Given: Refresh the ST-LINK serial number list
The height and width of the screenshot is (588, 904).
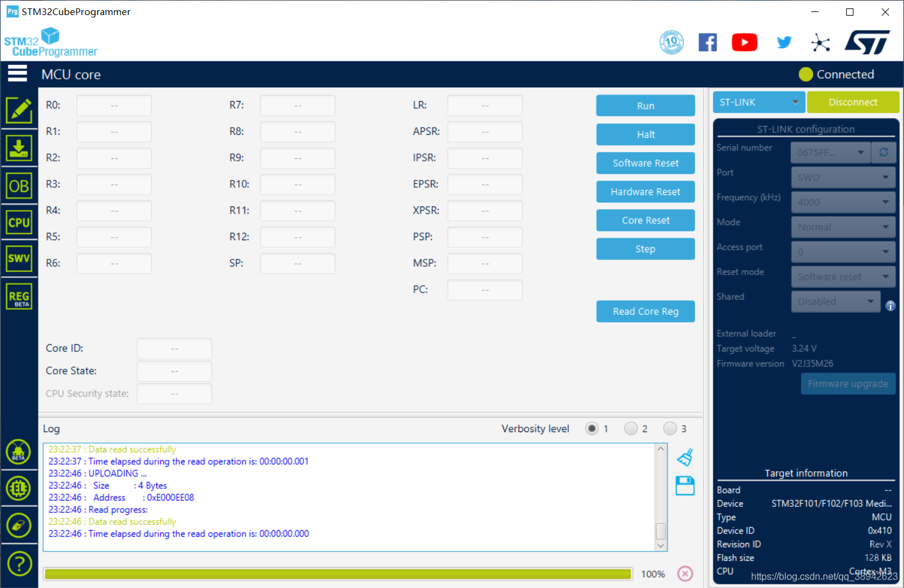Looking at the screenshot, I should (884, 152).
